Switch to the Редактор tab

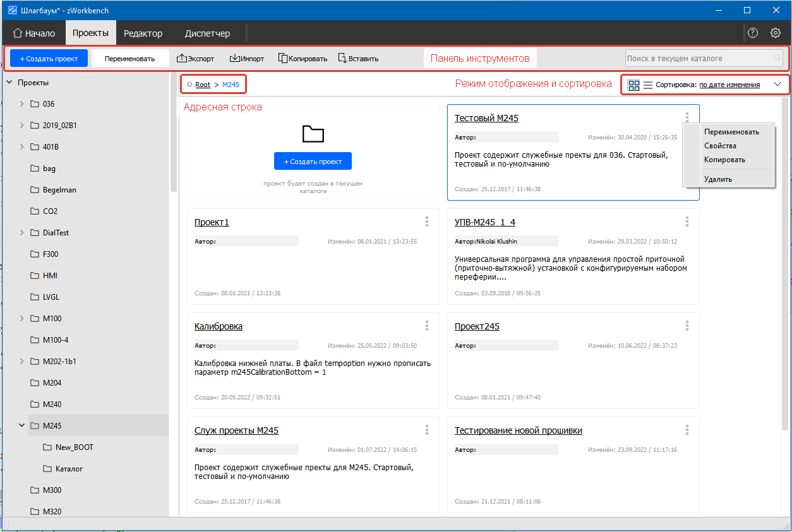[143, 33]
